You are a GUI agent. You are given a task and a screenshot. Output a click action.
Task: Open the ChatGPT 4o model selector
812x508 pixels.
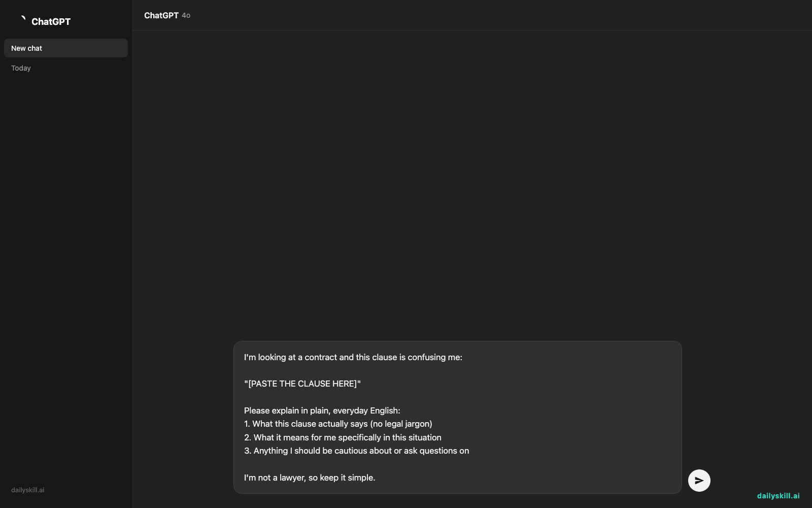[167, 15]
